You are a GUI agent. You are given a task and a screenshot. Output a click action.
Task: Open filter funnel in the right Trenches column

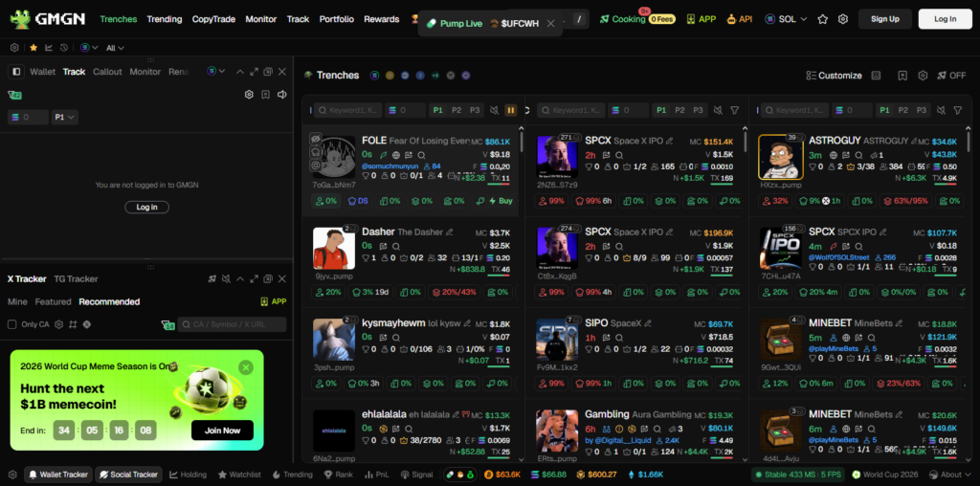pos(957,110)
